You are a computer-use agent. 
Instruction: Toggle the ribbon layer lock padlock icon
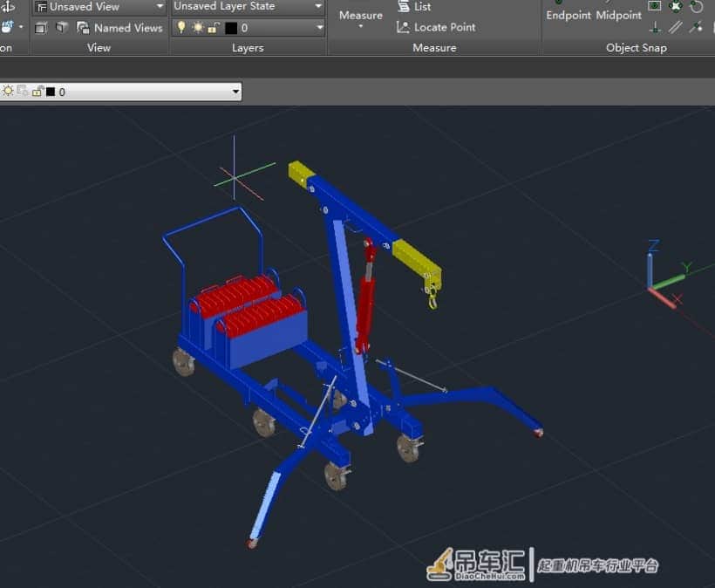[213, 28]
